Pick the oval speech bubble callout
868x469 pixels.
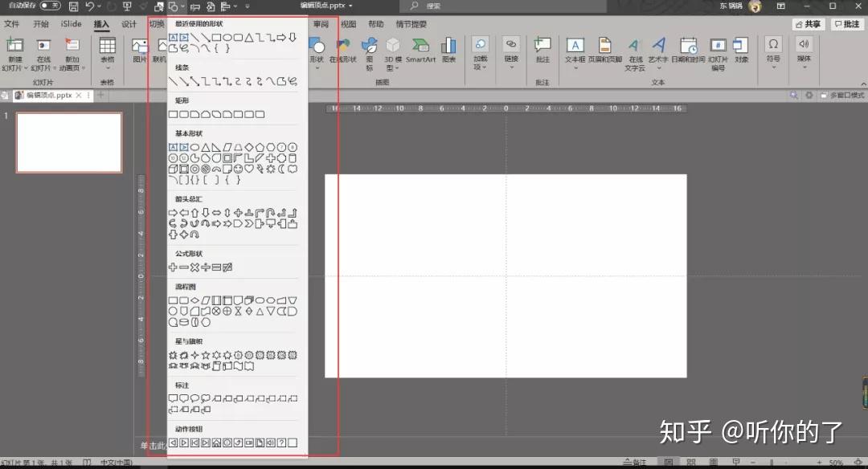[194, 398]
